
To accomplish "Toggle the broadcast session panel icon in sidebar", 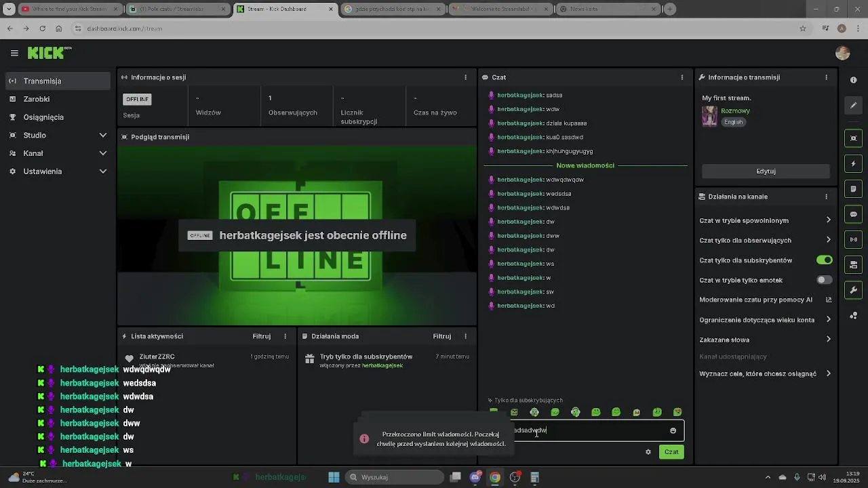I will (x=853, y=239).
